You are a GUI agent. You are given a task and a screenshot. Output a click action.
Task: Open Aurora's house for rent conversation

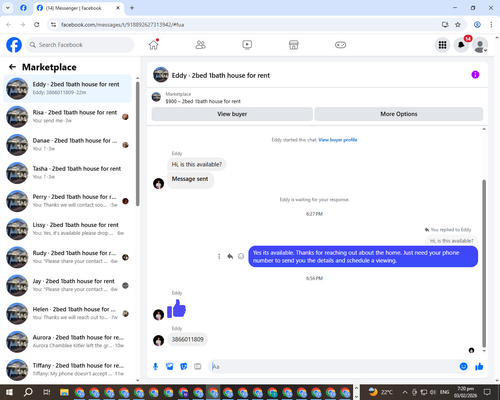[67, 341]
